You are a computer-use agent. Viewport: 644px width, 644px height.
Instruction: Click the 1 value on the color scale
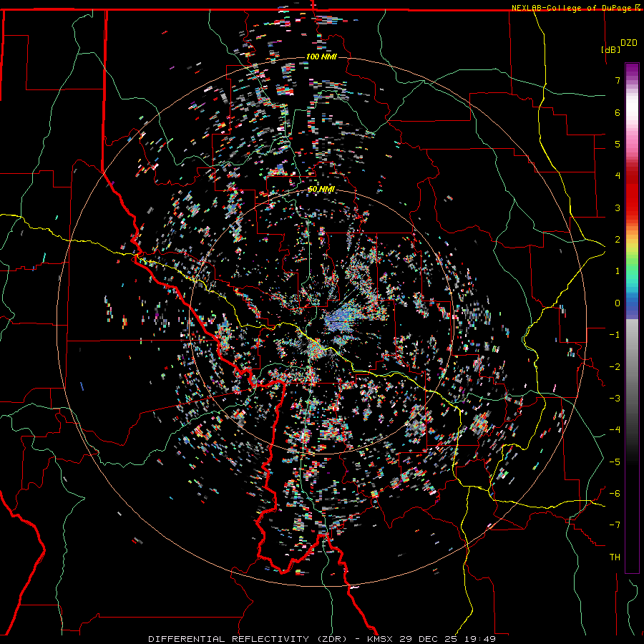[x=618, y=271]
